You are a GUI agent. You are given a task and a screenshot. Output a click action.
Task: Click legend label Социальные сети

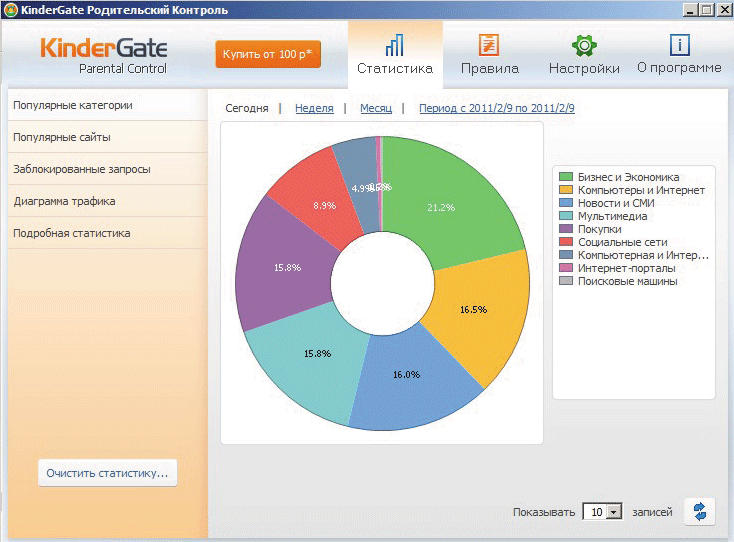(x=623, y=242)
